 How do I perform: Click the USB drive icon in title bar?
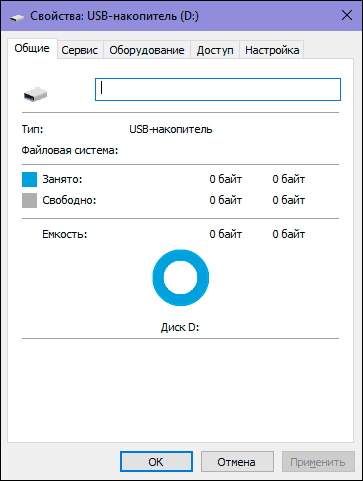point(17,17)
